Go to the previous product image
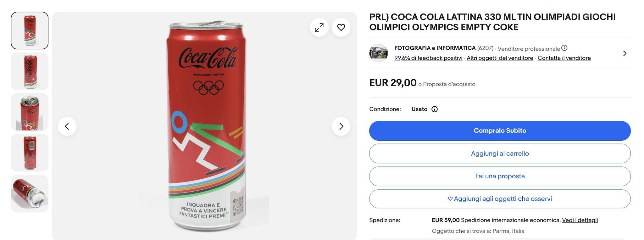 tap(67, 126)
